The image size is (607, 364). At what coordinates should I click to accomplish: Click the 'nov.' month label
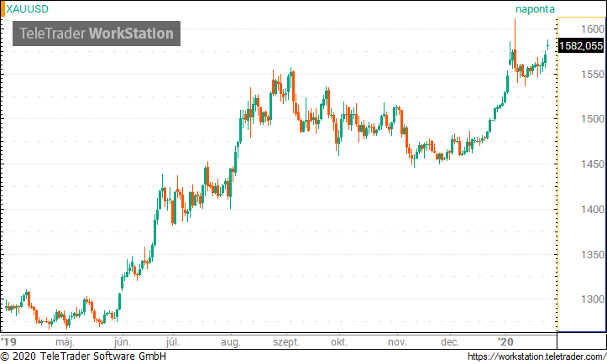point(397,342)
